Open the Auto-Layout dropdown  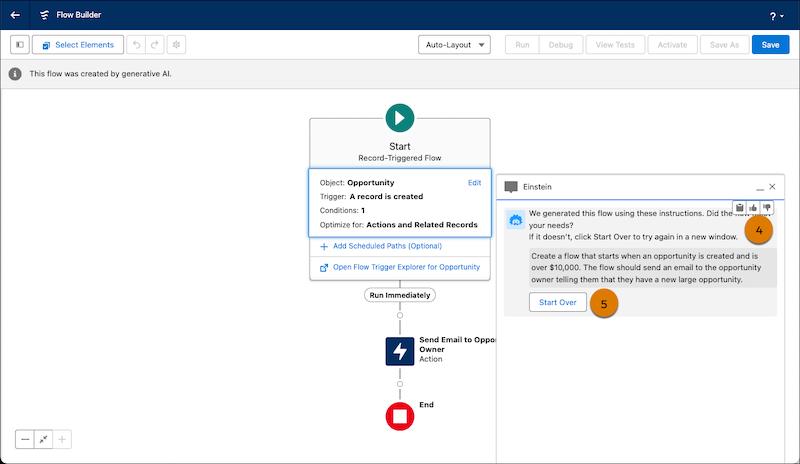click(454, 45)
